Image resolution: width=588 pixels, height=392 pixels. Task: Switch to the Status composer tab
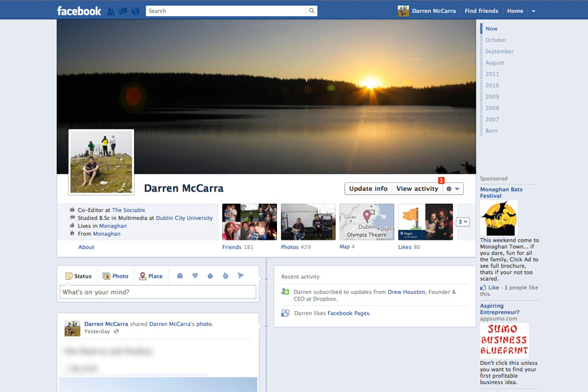pyautogui.click(x=78, y=276)
